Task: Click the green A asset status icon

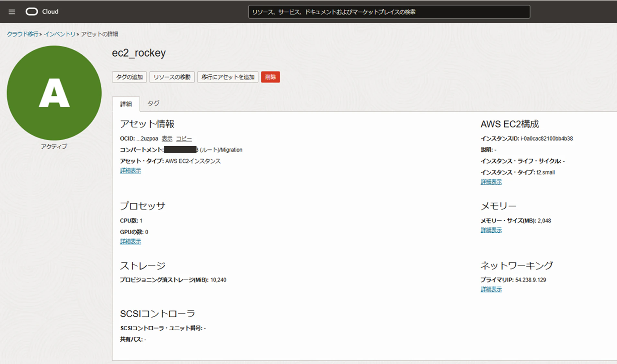Action: (x=54, y=93)
